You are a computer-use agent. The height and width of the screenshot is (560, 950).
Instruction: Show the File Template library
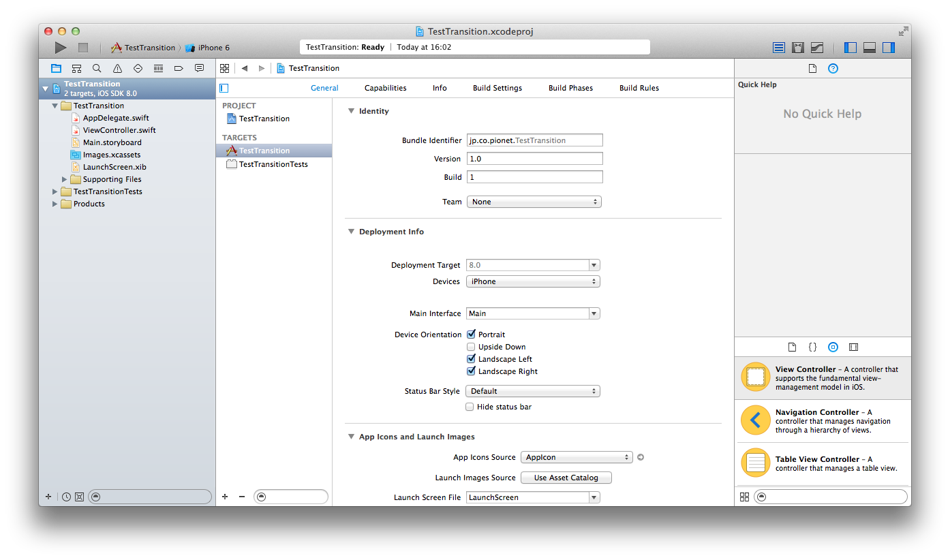point(792,347)
